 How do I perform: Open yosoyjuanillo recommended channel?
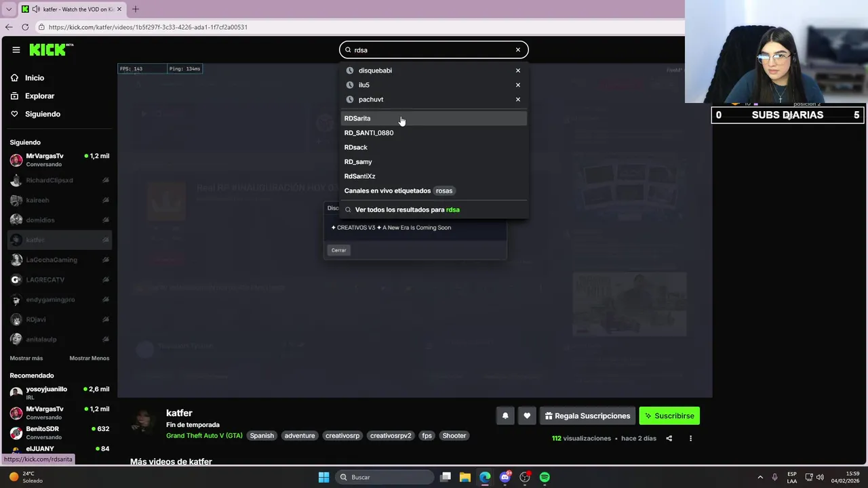click(60, 393)
